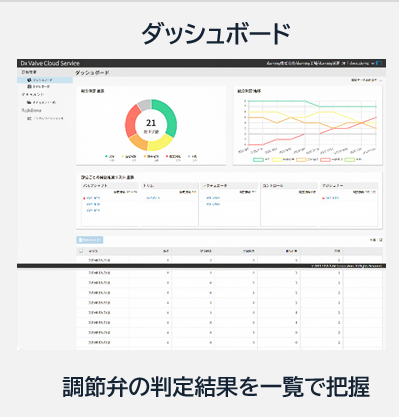Click the folder icon under ドキュメント in the sidebar
Image resolution: width=399 pixels, height=417 pixels.
click(x=29, y=102)
